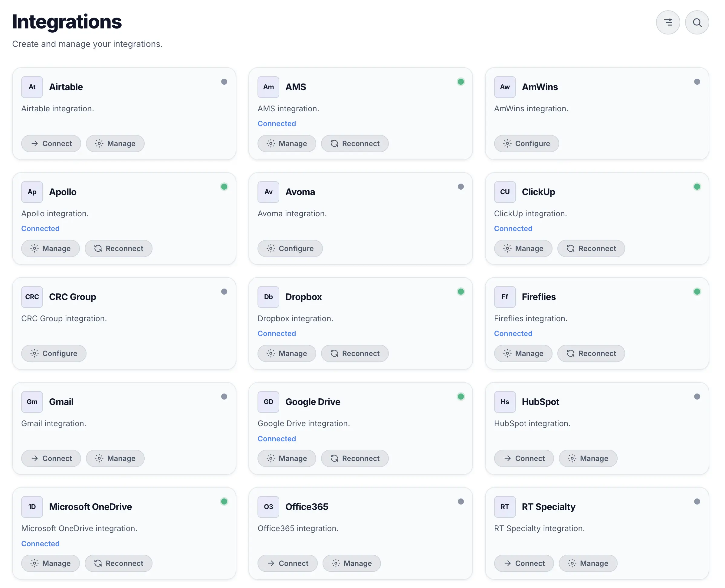Reconnect the ClickUp integration
This screenshot has height=588, width=725.
tap(591, 248)
